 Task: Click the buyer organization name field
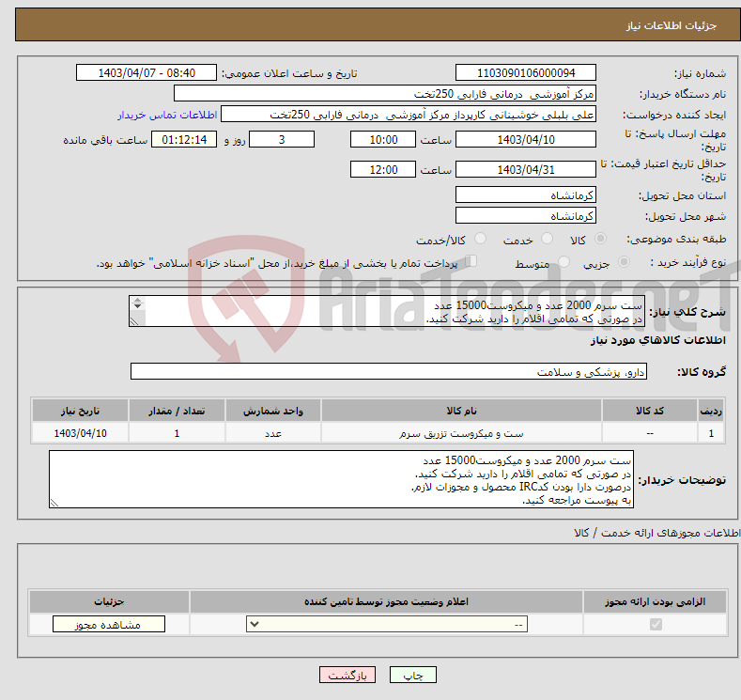point(385,94)
